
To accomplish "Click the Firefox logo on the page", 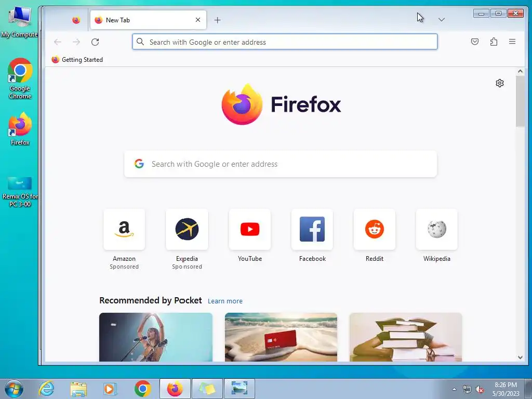I will pyautogui.click(x=281, y=104).
